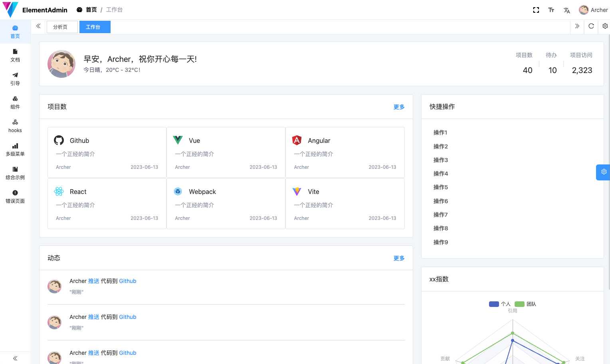Toggle fullscreen mode icon in header

pos(536,10)
